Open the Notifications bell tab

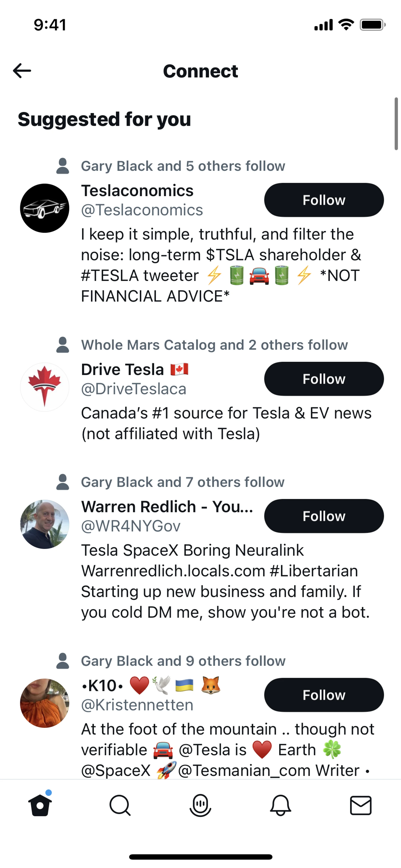pos(280,805)
